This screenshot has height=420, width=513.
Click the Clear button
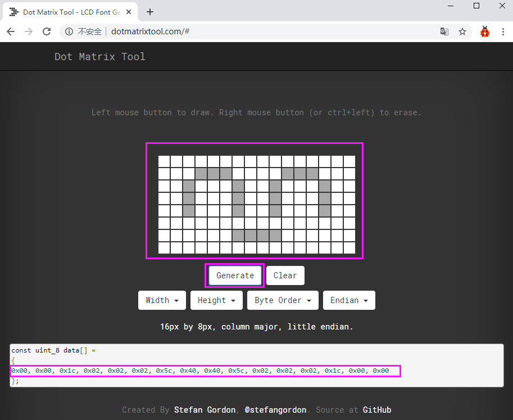click(x=285, y=276)
